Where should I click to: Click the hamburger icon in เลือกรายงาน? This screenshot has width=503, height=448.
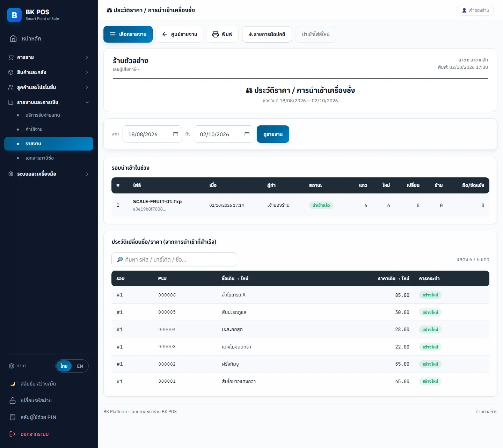coord(113,34)
